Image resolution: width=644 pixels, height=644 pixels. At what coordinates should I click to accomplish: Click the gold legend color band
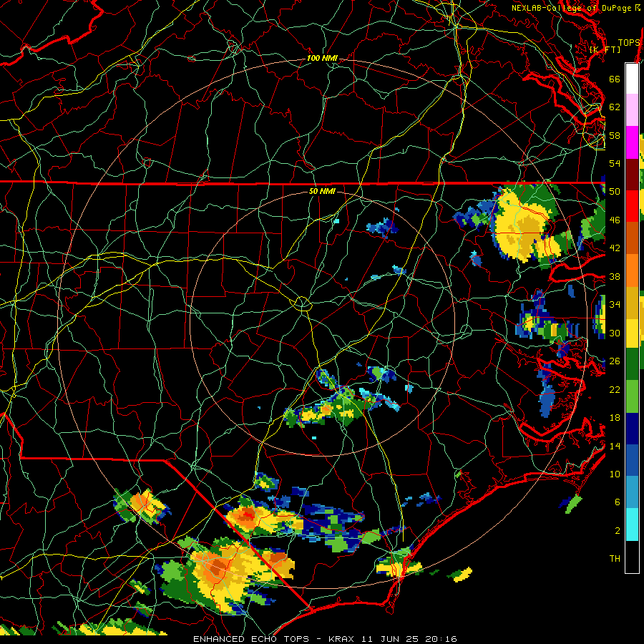pos(632,303)
